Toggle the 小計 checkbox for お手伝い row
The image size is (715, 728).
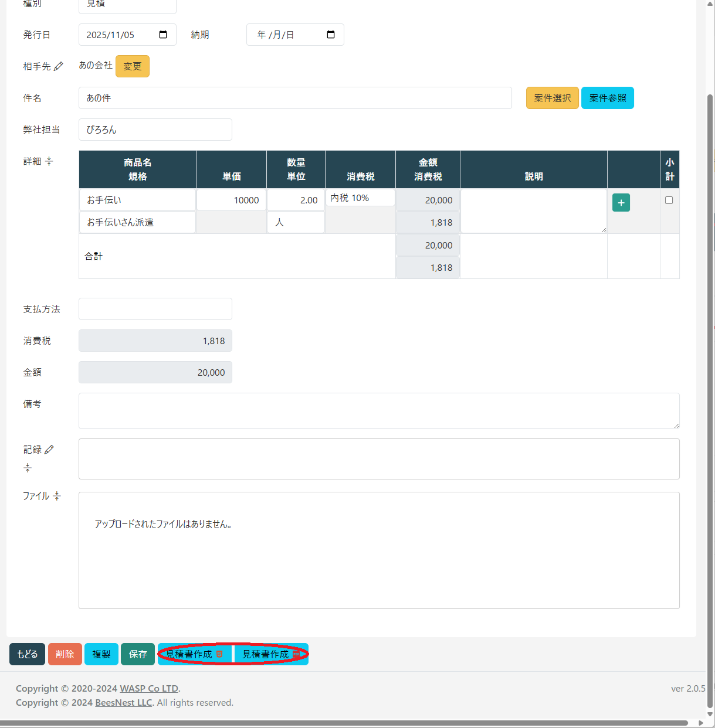pyautogui.click(x=669, y=200)
